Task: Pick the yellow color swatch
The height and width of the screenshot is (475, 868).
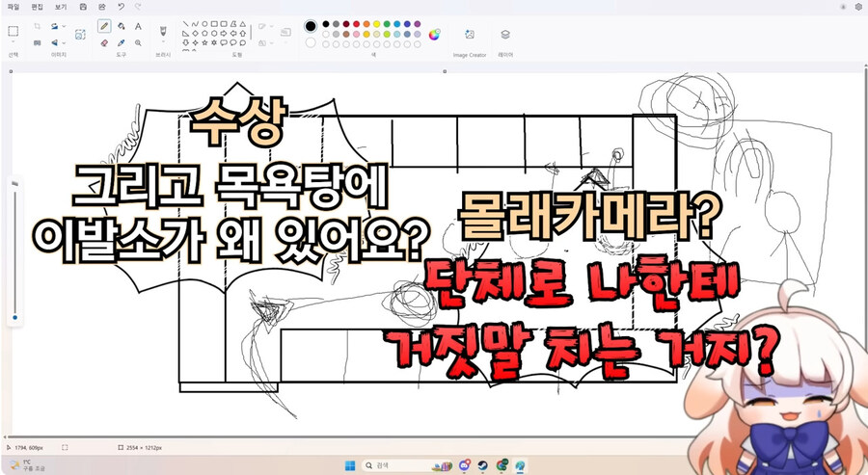Action: [376, 24]
